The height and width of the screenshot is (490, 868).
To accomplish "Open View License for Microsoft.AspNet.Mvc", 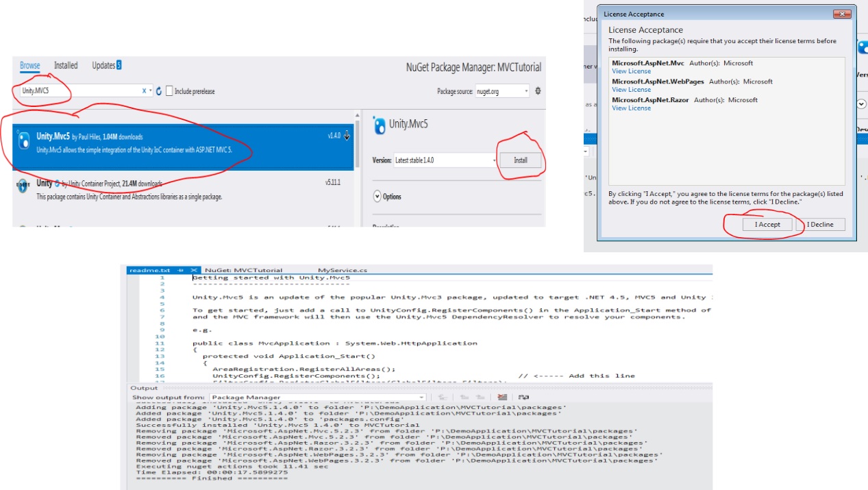I will 631,71.
